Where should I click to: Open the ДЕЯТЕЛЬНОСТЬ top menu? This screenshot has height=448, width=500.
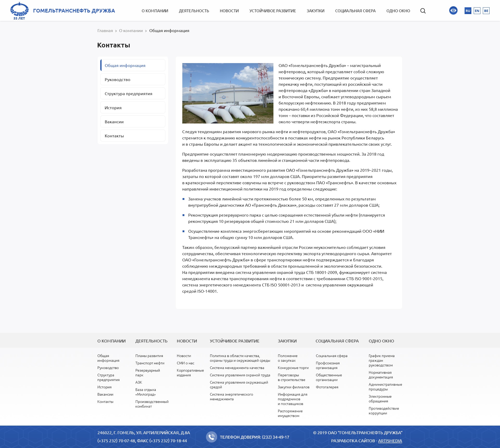[194, 11]
